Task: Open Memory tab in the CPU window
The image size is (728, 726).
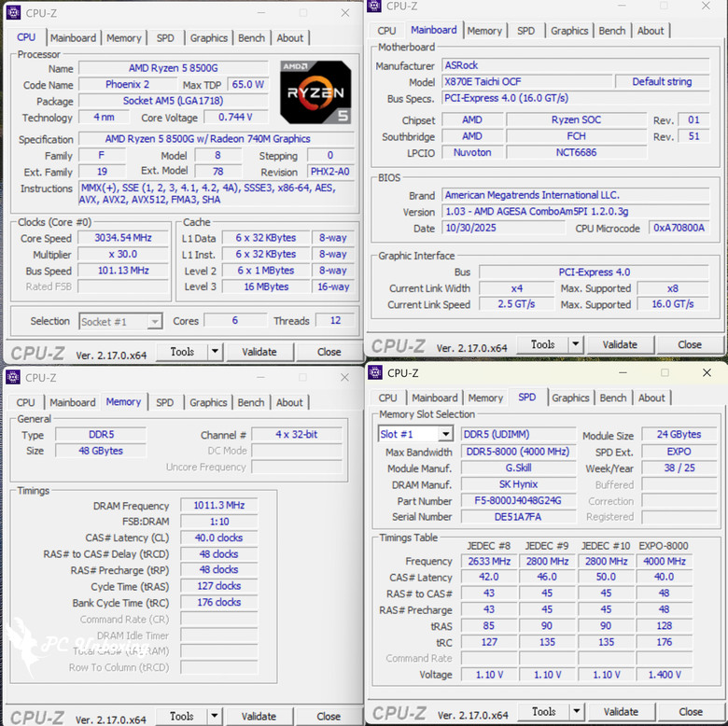Action: pyautogui.click(x=124, y=38)
